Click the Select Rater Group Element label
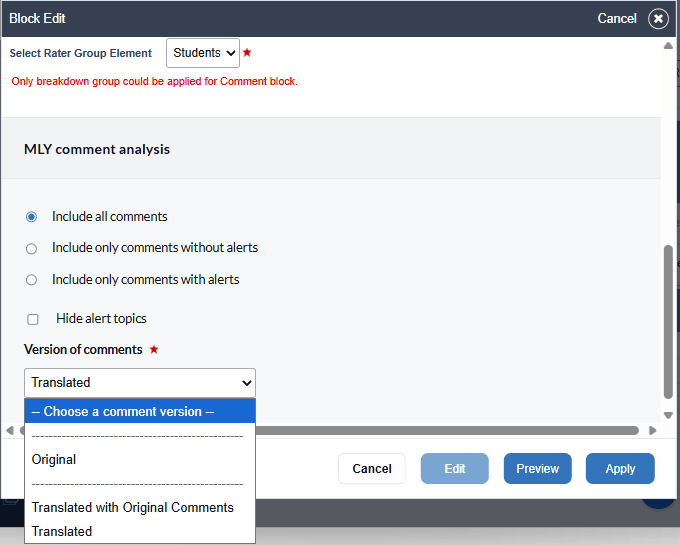This screenshot has width=680, height=545. click(81, 53)
